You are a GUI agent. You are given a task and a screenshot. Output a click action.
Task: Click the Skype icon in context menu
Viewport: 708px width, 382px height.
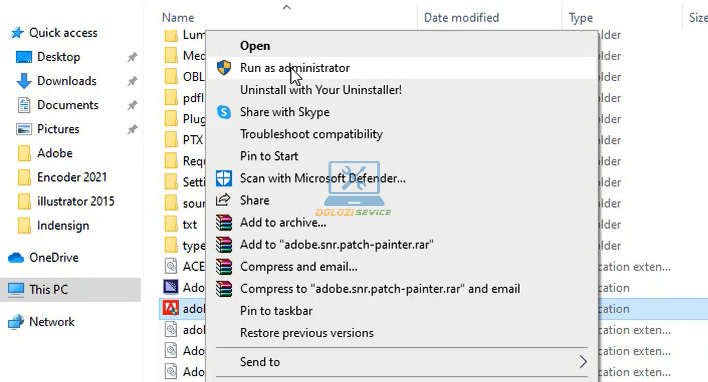(224, 112)
